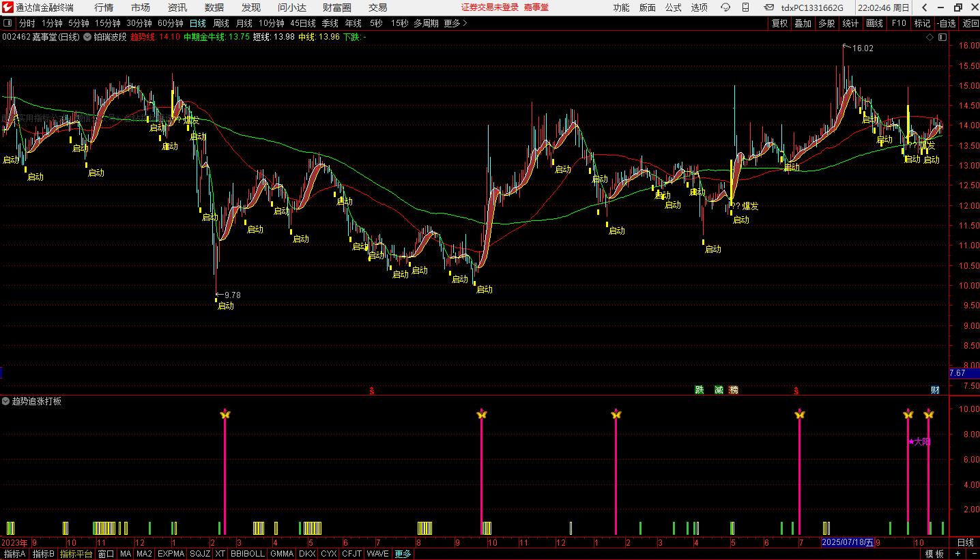Click the plus icon at bottom right

(x=957, y=554)
